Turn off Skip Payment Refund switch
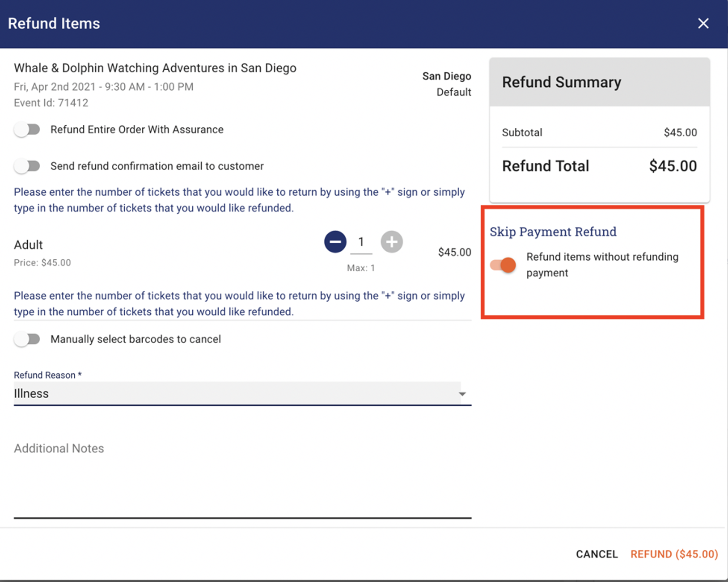This screenshot has width=728, height=582. click(503, 265)
